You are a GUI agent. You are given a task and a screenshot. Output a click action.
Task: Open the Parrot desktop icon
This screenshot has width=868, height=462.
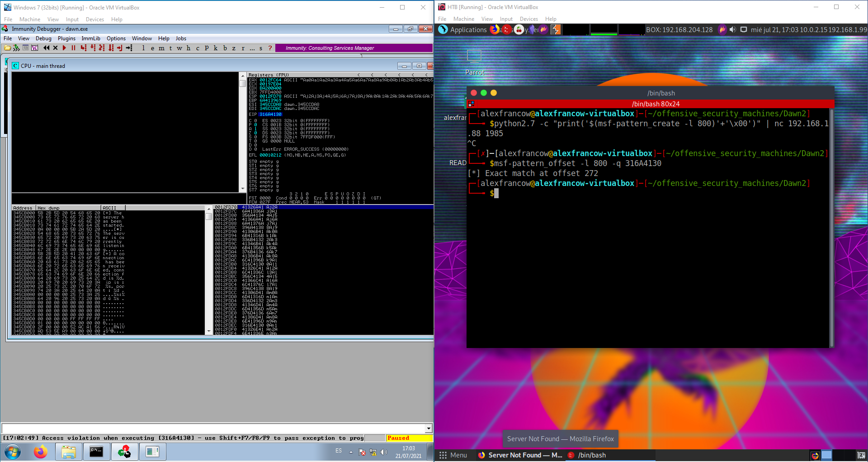pyautogui.click(x=474, y=62)
